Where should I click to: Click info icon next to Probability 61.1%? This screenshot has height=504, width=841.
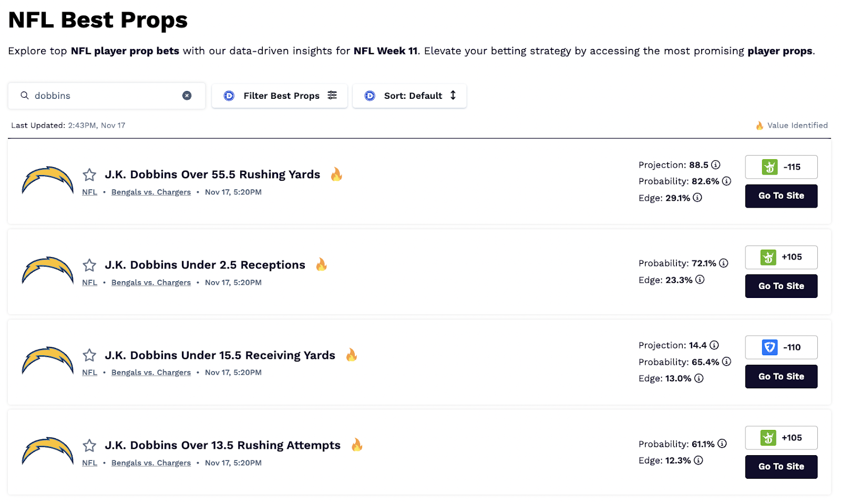pos(722,444)
